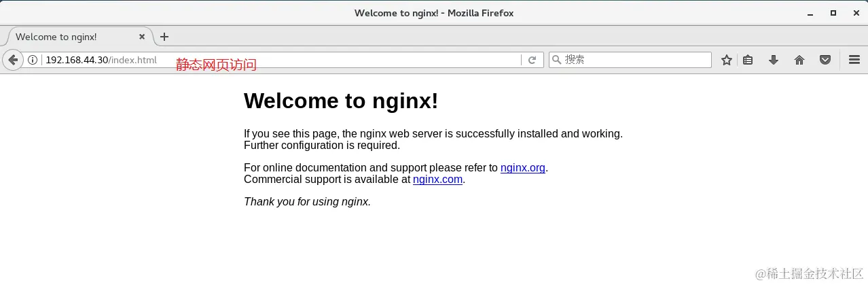Image resolution: width=868 pixels, height=285 pixels.
Task: Open the nginx.com link
Action: coord(437,180)
